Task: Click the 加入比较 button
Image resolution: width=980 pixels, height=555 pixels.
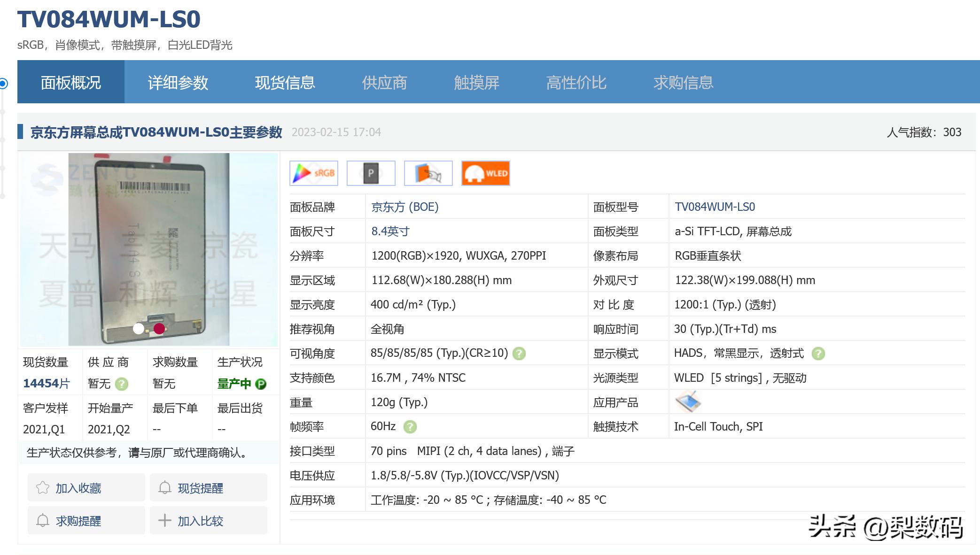Action: (209, 521)
